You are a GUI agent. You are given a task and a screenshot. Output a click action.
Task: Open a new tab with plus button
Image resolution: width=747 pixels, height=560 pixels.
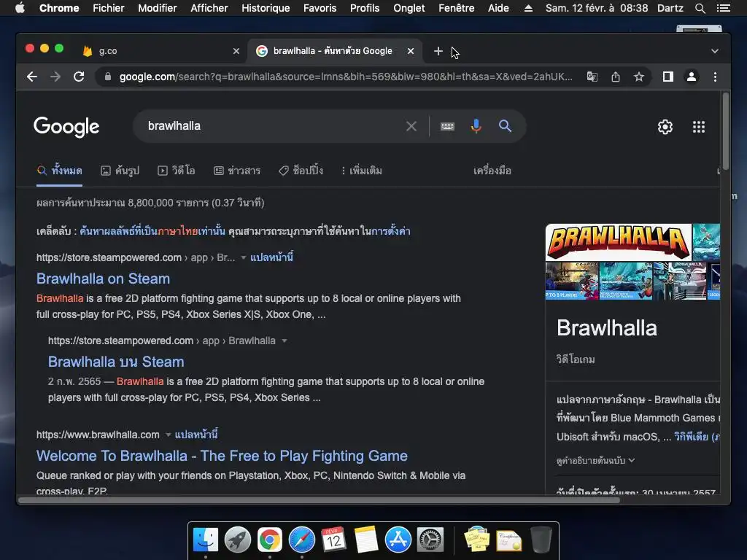[x=438, y=51]
